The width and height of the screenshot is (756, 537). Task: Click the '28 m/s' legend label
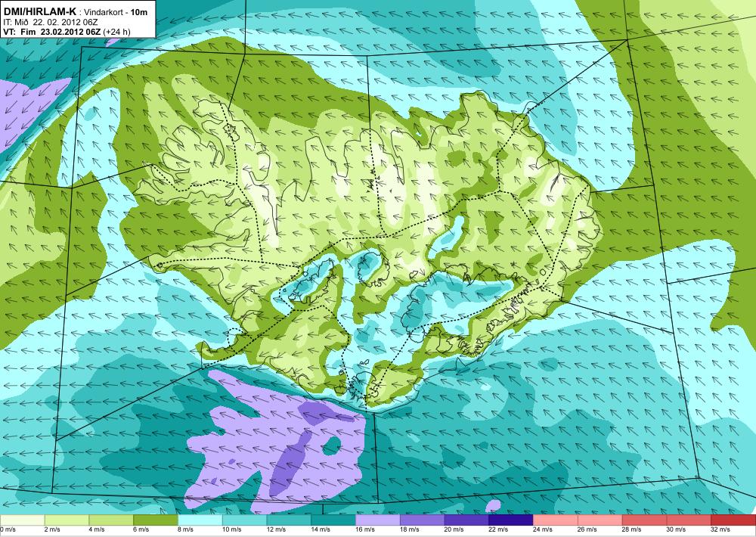(x=632, y=529)
